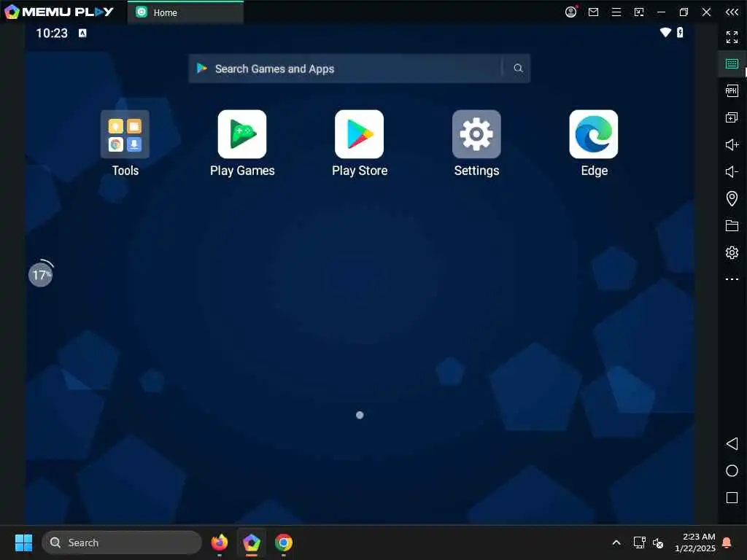Viewport: 747px width, 560px height.
Task: Open the Windows Start menu
Action: 23,542
